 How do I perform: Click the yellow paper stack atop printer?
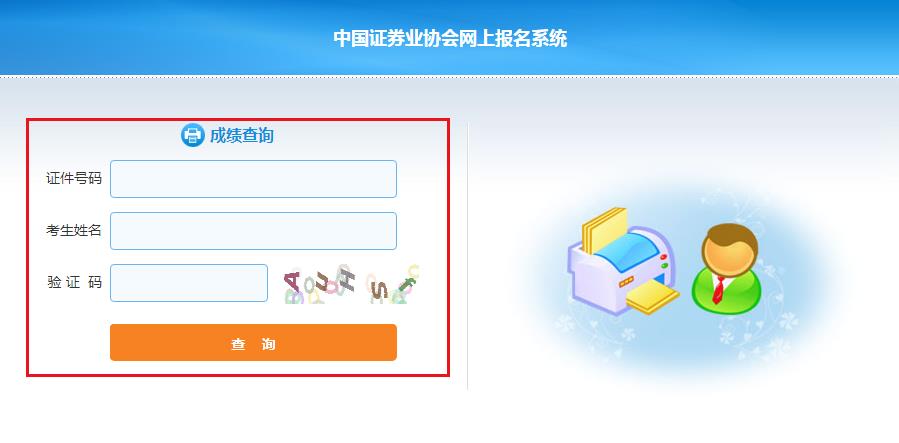click(604, 230)
